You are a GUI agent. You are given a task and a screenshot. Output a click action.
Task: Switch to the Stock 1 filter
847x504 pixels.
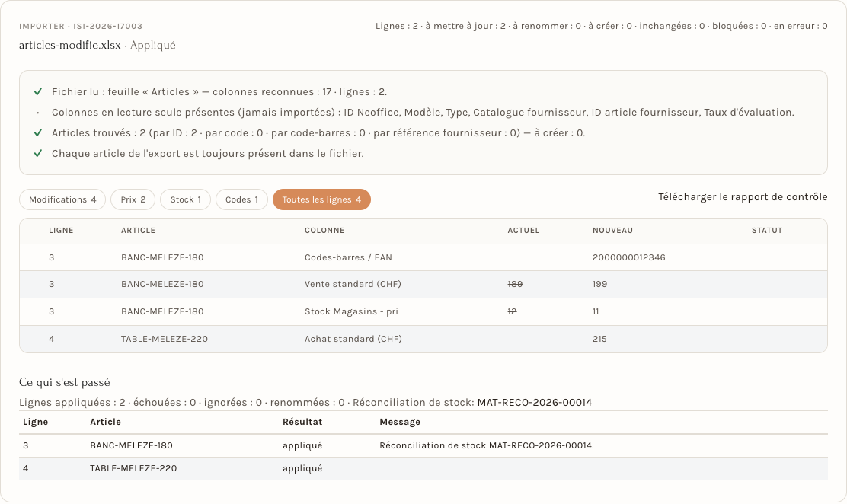pyautogui.click(x=186, y=199)
